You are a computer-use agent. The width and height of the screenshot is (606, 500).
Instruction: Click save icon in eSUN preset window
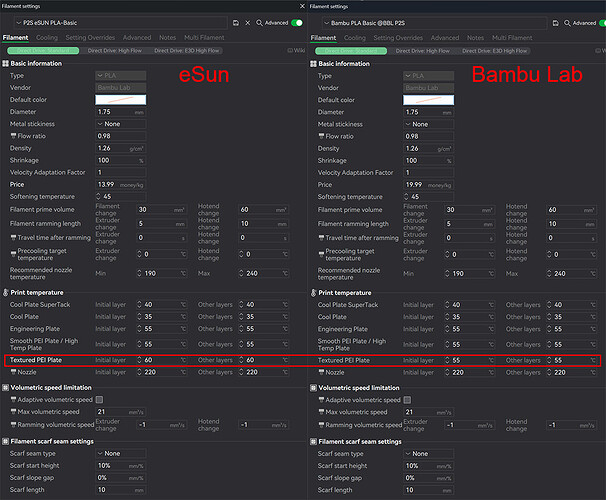[x=236, y=23]
